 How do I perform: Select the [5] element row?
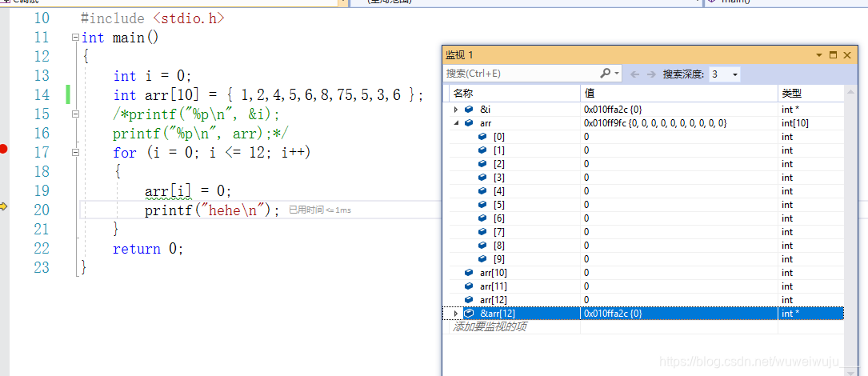coord(644,204)
